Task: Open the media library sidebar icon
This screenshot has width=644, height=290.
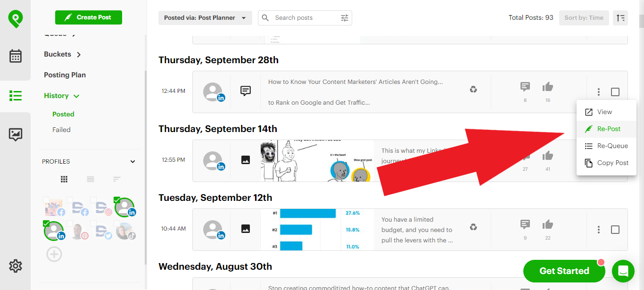Action: [x=16, y=134]
